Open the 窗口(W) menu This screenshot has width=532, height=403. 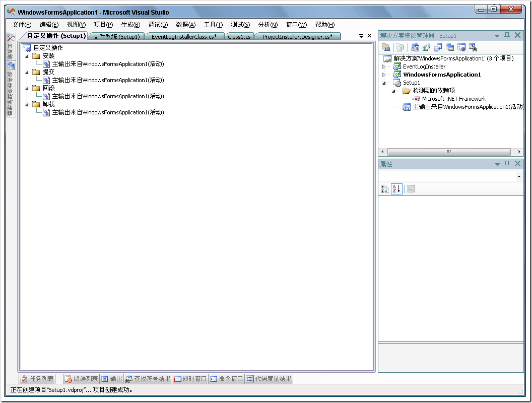click(x=296, y=24)
